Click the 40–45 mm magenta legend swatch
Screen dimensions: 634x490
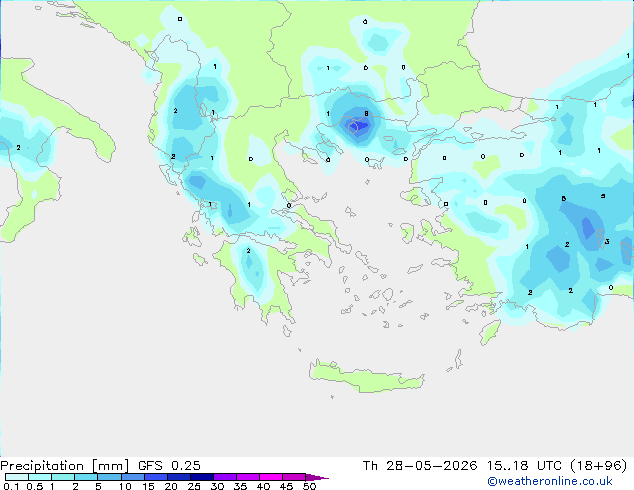pyautogui.click(x=271, y=477)
